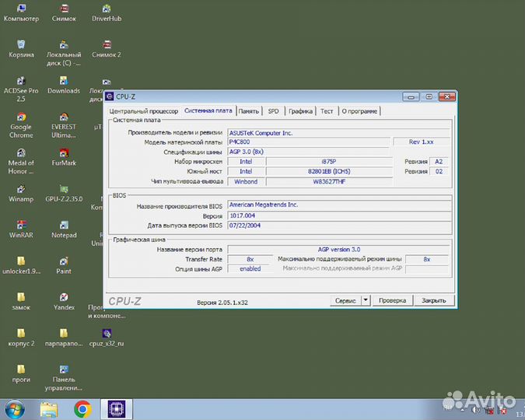Open the ACDSee Pro 2.5 shortcut
Screen dimensions: 525x420
(x=21, y=81)
